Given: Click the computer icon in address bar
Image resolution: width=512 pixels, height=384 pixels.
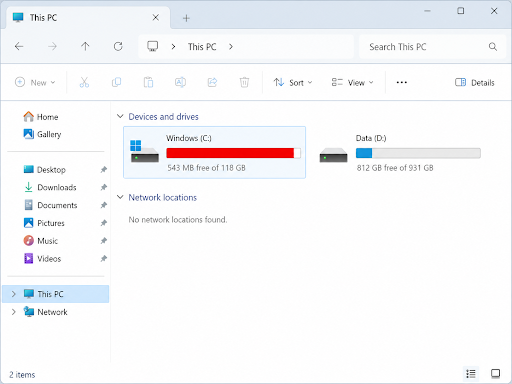Looking at the screenshot, I should click(x=153, y=46).
